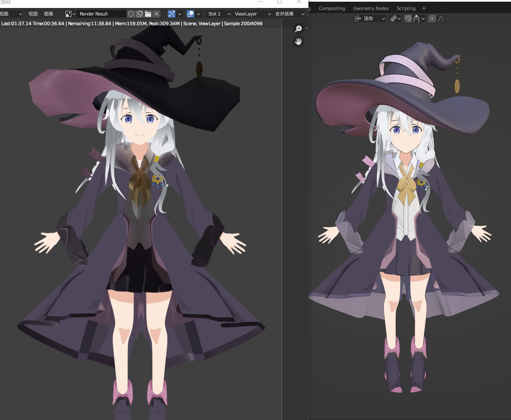Click the 'Last:01:37.14' status text
Image resolution: width=511 pixels, height=420 pixels.
[x=16, y=23]
